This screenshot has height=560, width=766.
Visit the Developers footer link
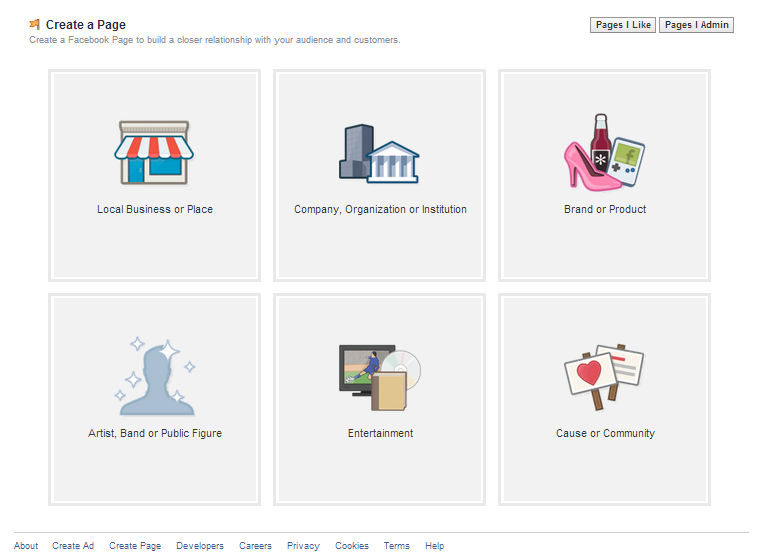click(x=200, y=546)
